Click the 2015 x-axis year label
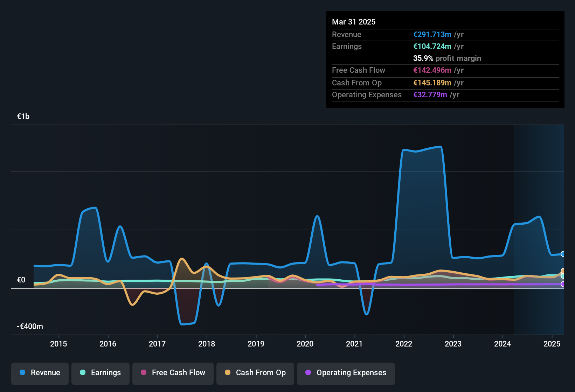The width and height of the screenshot is (575, 392). pos(58,344)
